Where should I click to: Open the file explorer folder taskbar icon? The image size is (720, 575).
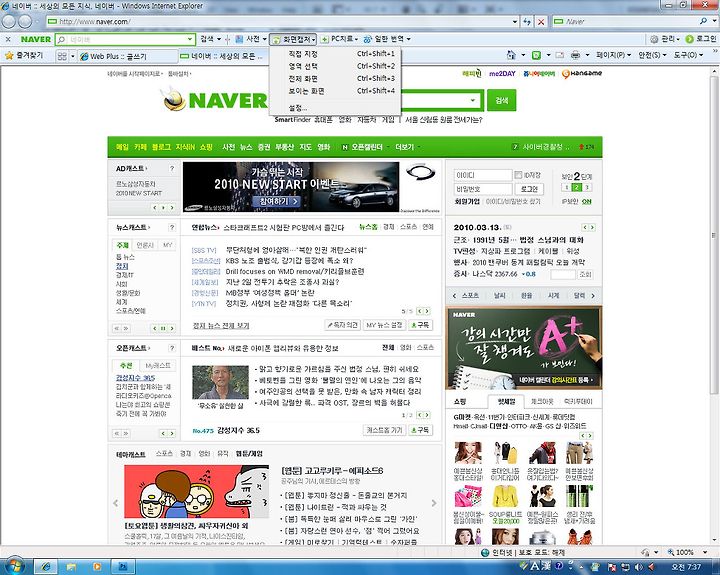[71, 567]
